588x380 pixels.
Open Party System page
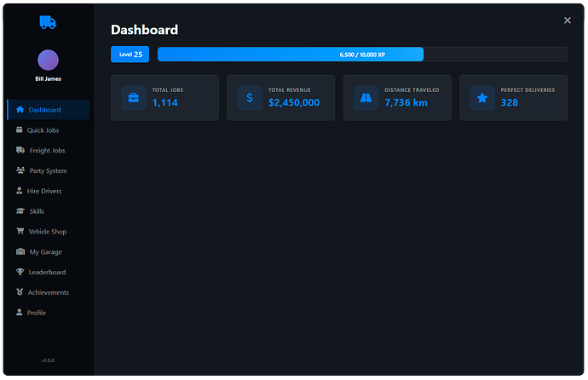[x=49, y=170]
